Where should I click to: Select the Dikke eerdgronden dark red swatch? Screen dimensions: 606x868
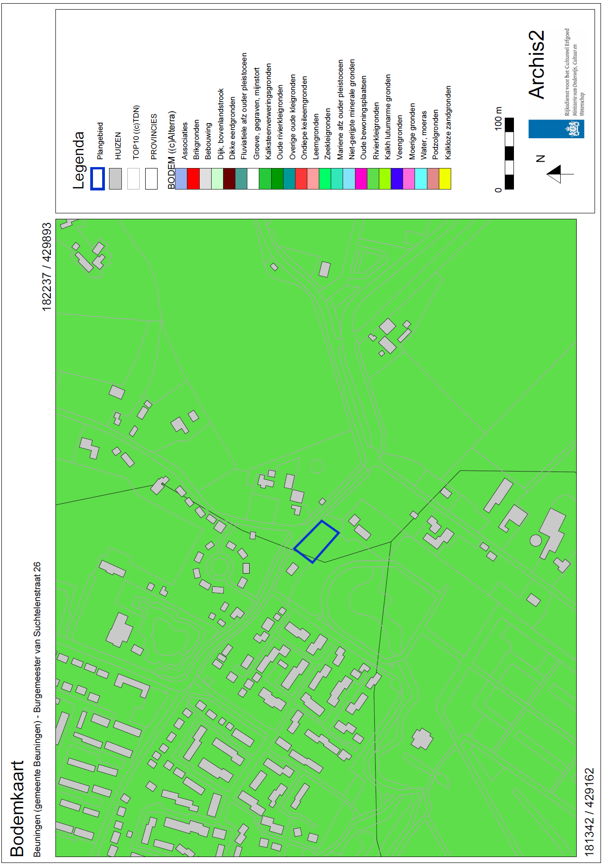(229, 179)
